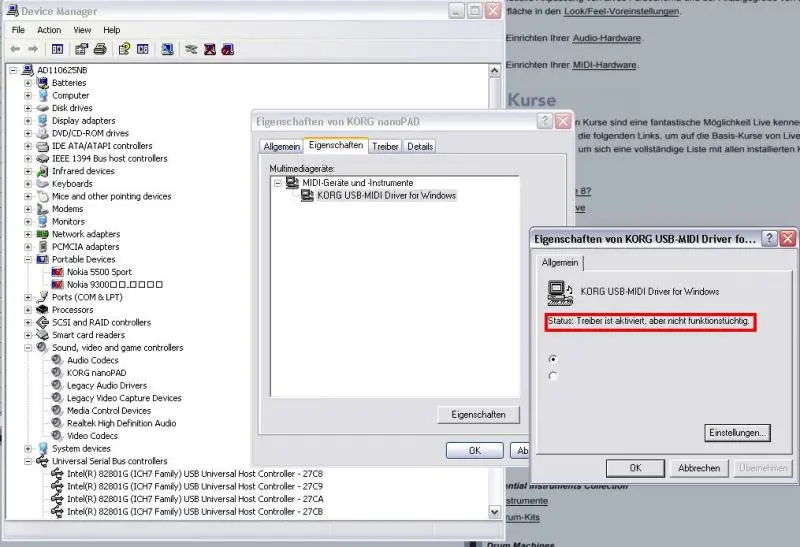This screenshot has height=547, width=800.
Task: Collapse the Sound, video and game controllers node
Action: click(28, 348)
